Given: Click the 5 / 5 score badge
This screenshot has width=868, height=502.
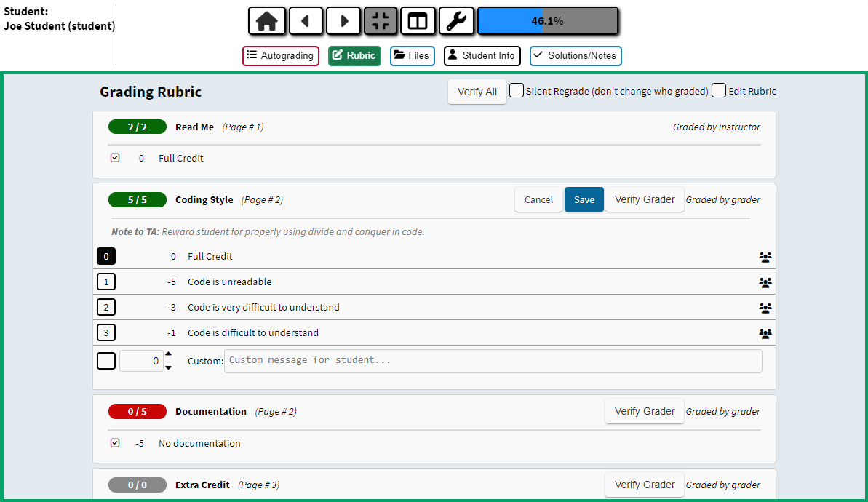Looking at the screenshot, I should (138, 200).
